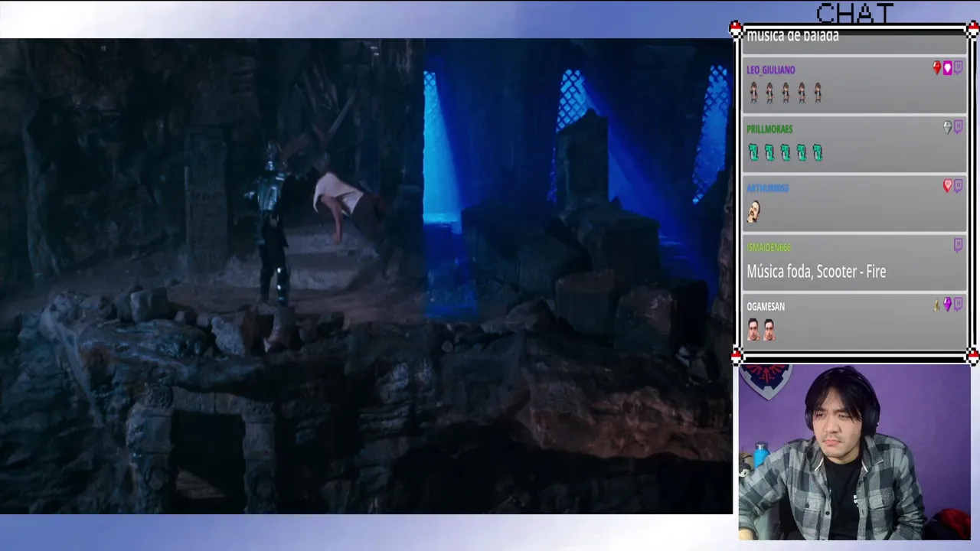980x551 pixels.
Task: Click the pink square badge on LEO_GIULIANO's row
Action: coord(947,68)
